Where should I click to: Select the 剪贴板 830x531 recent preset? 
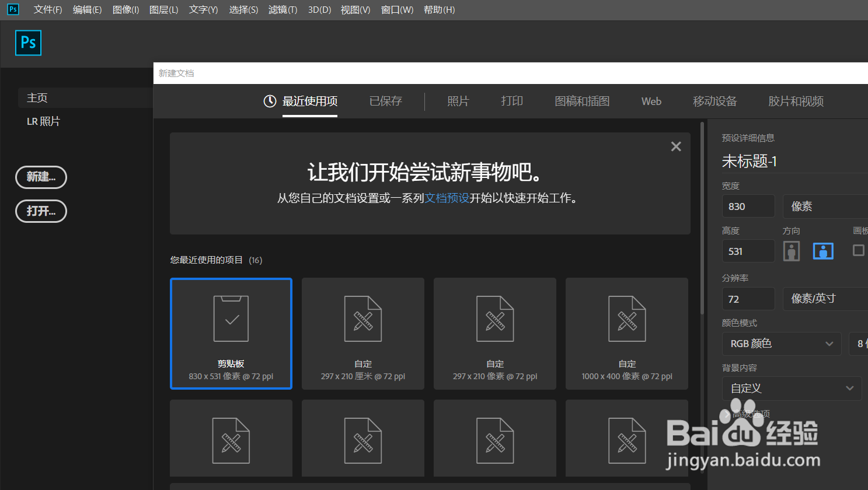coord(231,333)
